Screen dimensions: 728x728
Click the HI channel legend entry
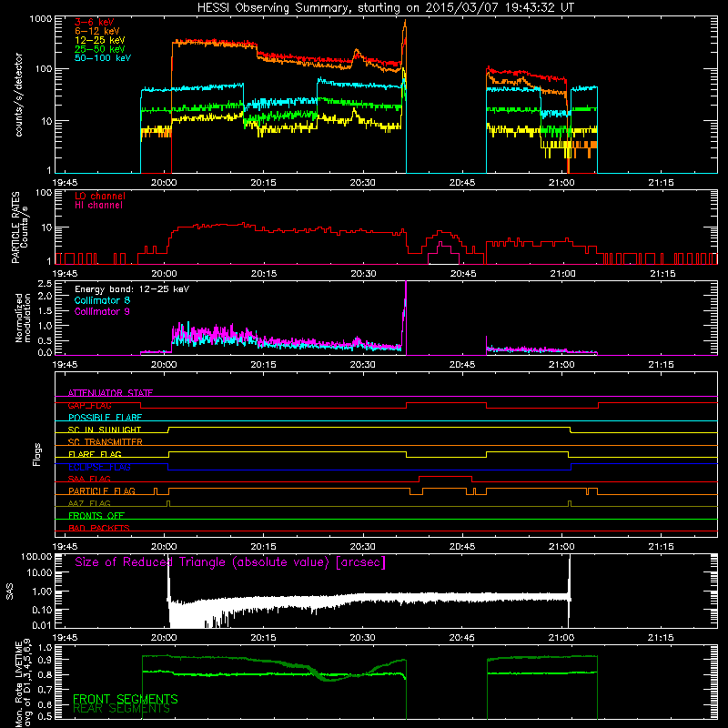pos(98,206)
